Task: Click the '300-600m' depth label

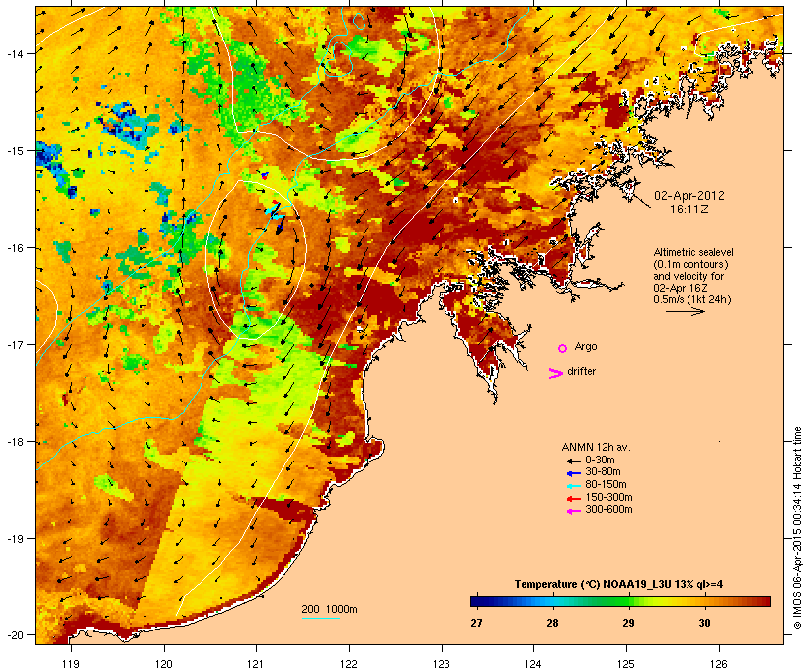Action: click(608, 509)
